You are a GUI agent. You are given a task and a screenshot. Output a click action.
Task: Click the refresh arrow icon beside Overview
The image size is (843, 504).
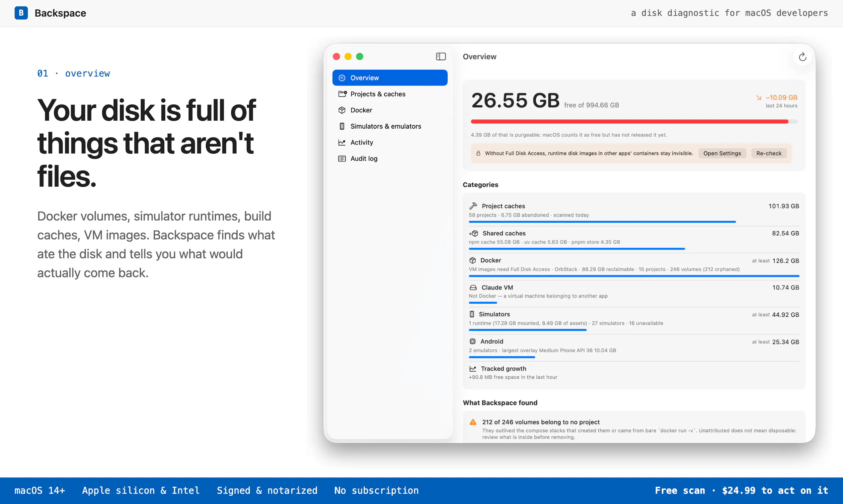pyautogui.click(x=802, y=57)
